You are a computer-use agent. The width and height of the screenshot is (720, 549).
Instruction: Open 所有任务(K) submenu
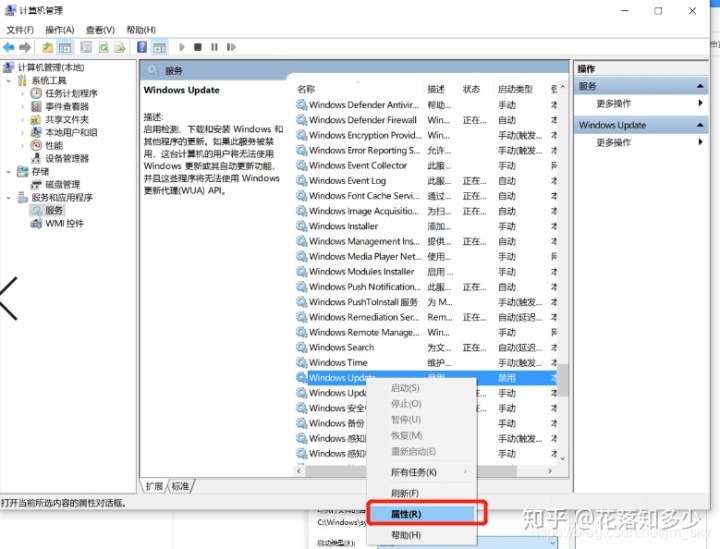pyautogui.click(x=422, y=472)
